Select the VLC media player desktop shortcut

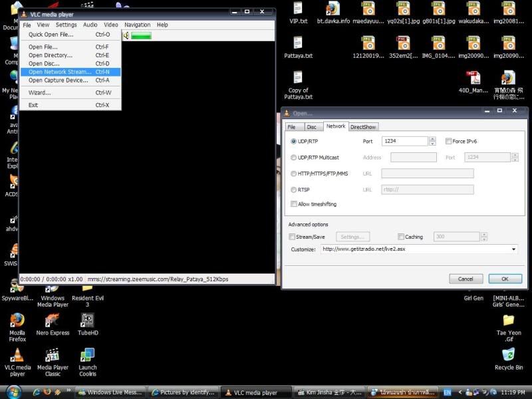click(x=17, y=362)
